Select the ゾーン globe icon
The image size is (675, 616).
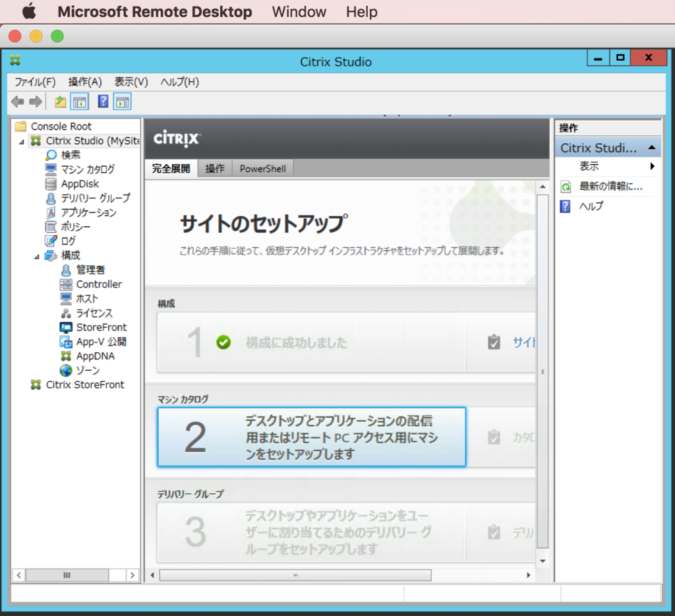[x=66, y=371]
